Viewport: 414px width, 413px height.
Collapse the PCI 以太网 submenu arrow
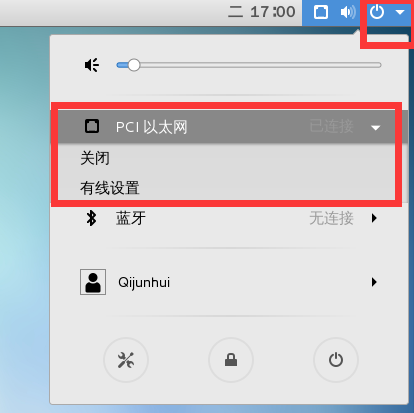click(x=376, y=128)
